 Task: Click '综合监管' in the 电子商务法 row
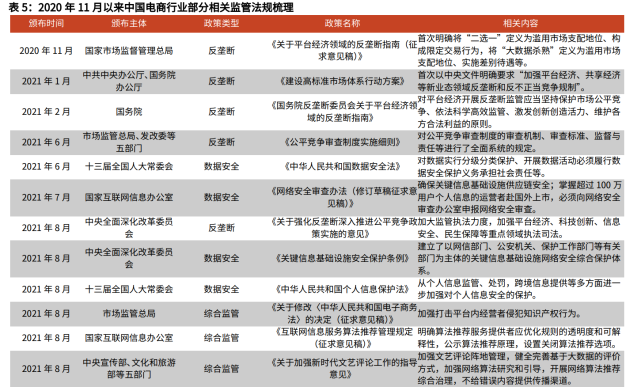222,314
